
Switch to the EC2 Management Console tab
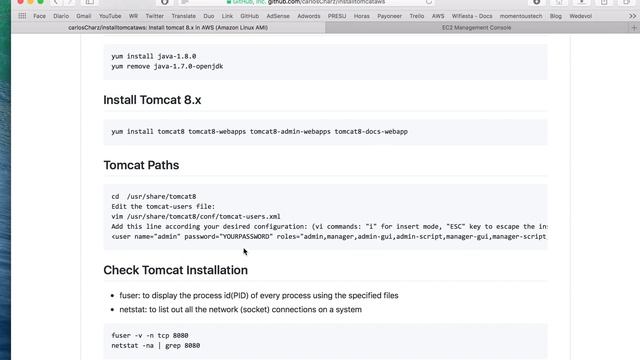pyautogui.click(x=476, y=28)
